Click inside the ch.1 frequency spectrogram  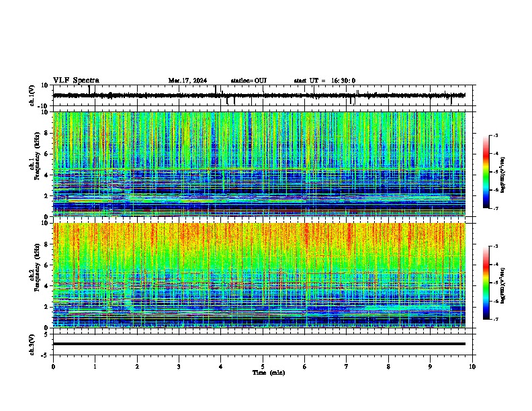[x=259, y=164]
